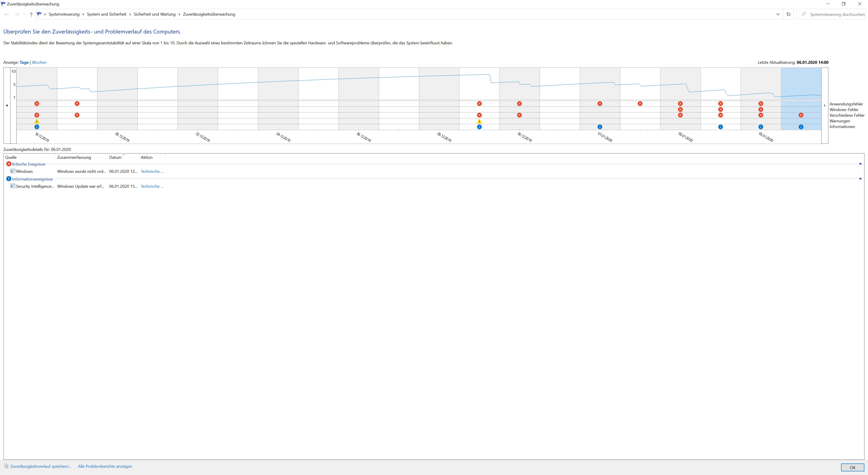Click the information icon on 01.01.2020
868x475 pixels.
pyautogui.click(x=600, y=127)
